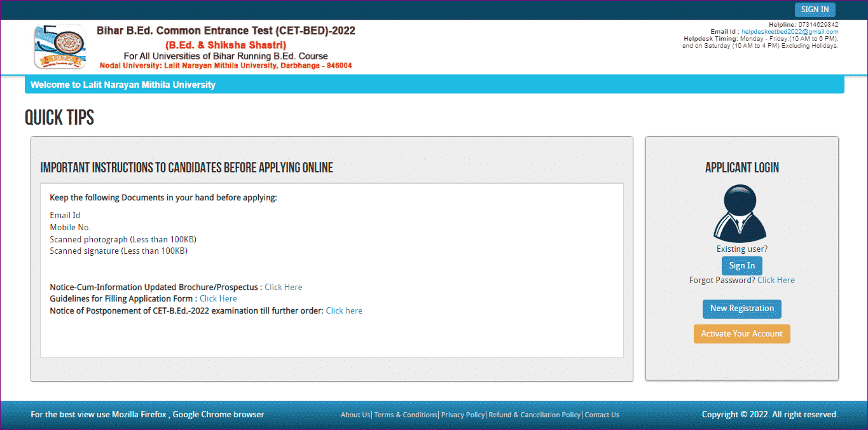Click the Helpline phone number text
Image resolution: width=868 pixels, height=430 pixels.
click(x=814, y=25)
